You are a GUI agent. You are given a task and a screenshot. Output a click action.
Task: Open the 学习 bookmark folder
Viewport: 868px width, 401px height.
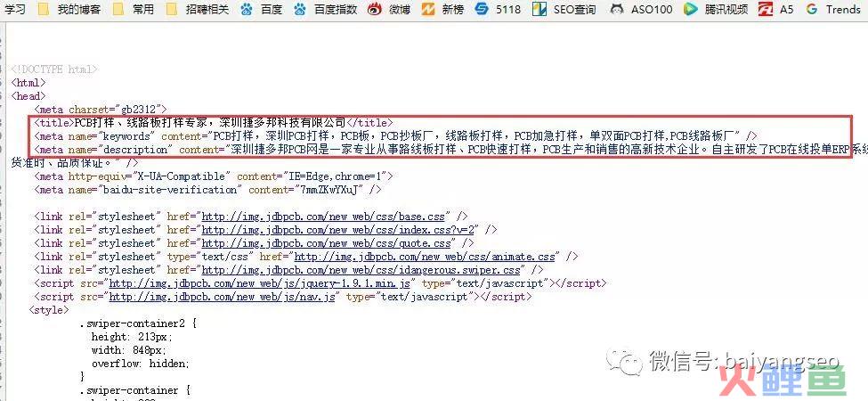[x=14, y=9]
